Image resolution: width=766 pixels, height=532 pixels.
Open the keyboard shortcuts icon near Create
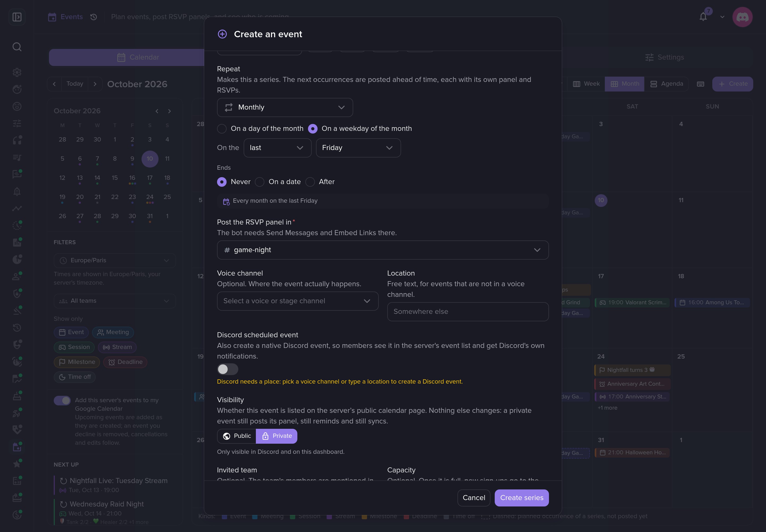click(x=700, y=84)
